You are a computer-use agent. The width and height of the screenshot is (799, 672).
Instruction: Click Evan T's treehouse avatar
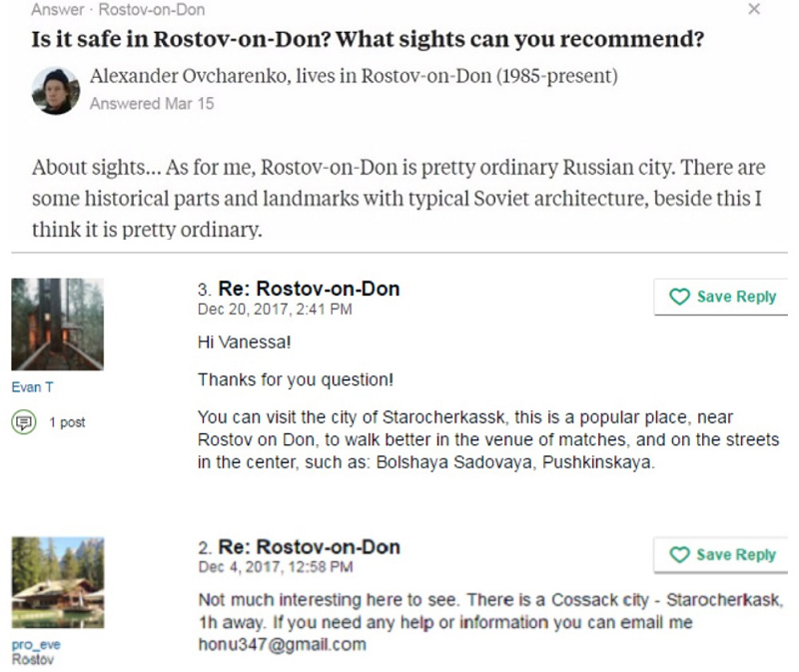[x=57, y=325]
